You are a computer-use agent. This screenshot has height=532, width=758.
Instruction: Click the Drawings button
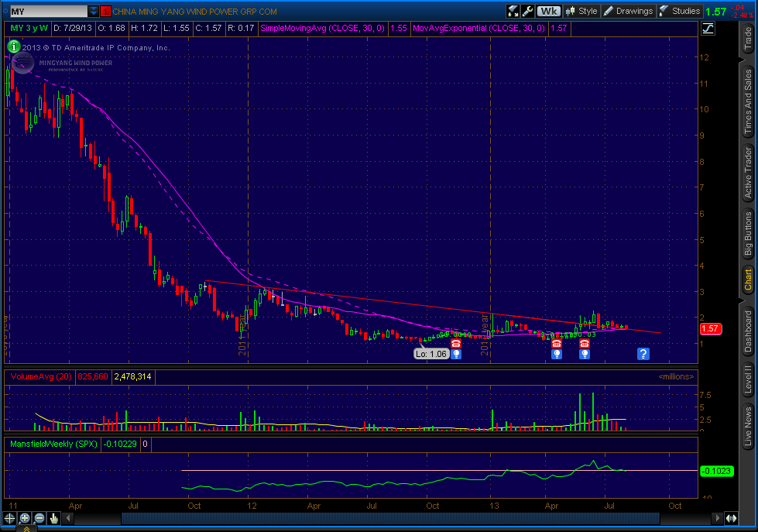628,11
